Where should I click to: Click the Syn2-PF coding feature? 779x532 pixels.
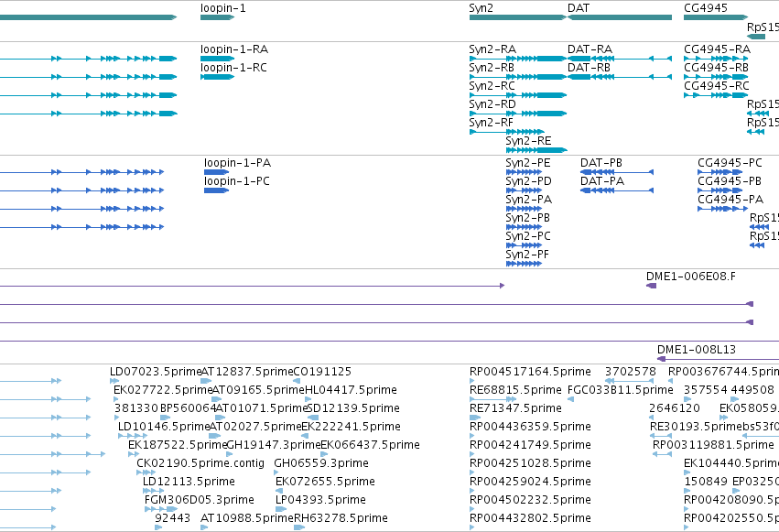[x=524, y=265]
